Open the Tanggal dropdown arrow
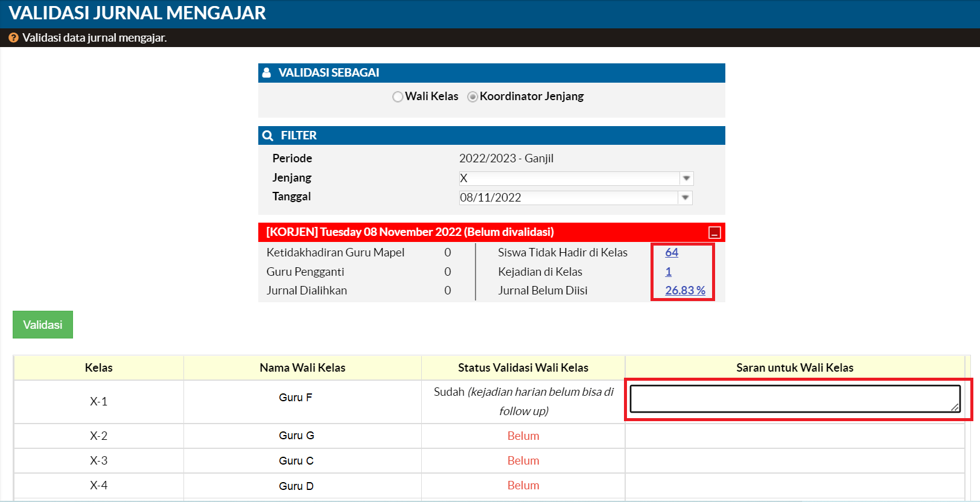 coord(685,198)
